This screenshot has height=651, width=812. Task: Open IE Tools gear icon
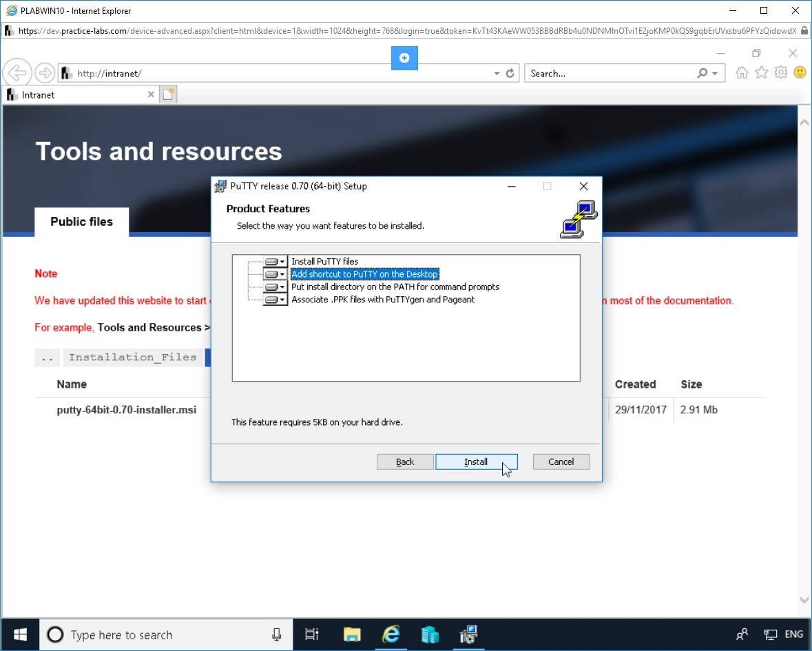(781, 72)
